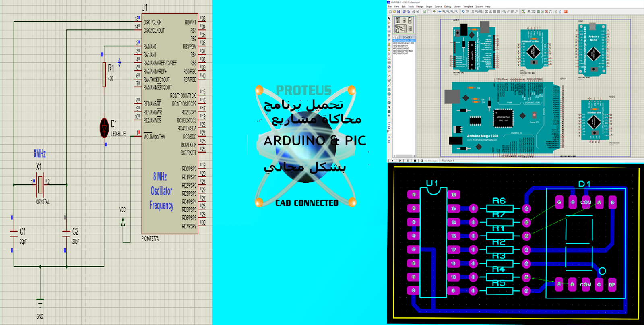This screenshot has height=325, width=644.
Task: Select the 2D Line drawing tool
Action: pos(389,85)
